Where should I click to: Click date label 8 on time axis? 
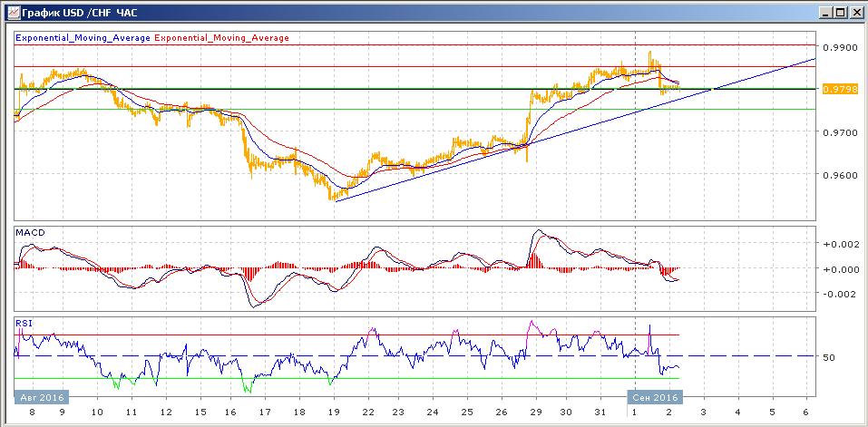tap(32, 412)
